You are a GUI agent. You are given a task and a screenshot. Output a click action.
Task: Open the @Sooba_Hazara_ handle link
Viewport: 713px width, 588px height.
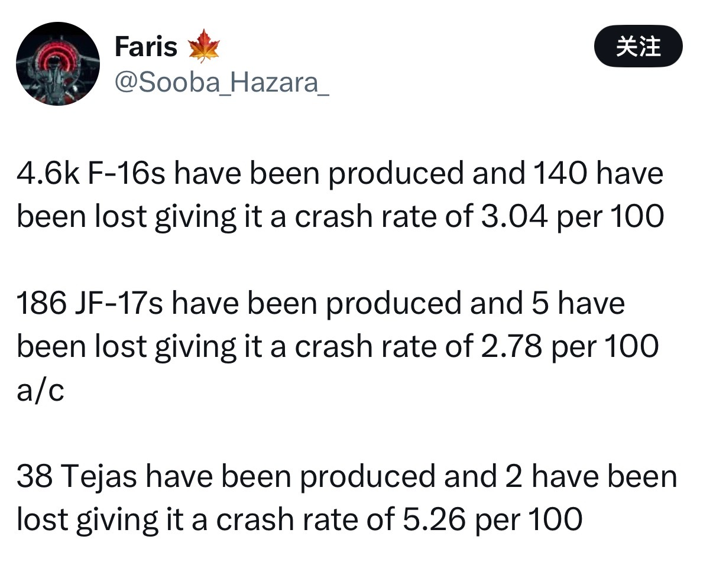[x=221, y=82]
